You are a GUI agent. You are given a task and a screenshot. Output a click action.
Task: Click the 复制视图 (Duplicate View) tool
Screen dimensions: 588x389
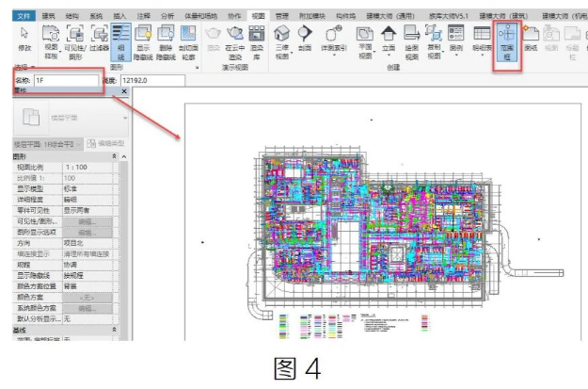434,42
